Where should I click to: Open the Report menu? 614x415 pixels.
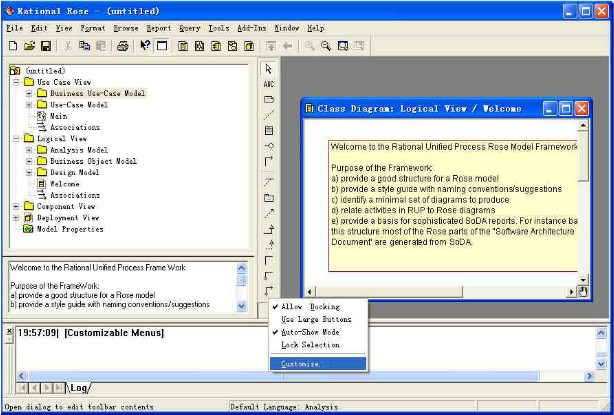(159, 28)
